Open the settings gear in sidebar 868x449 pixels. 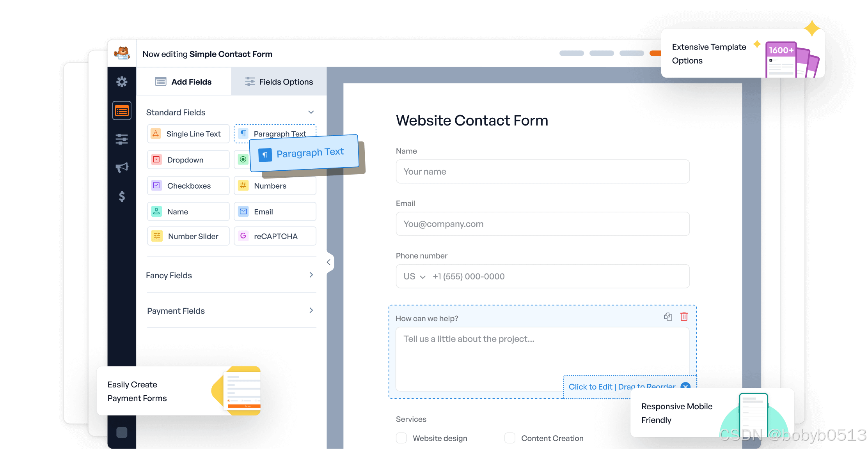(122, 82)
